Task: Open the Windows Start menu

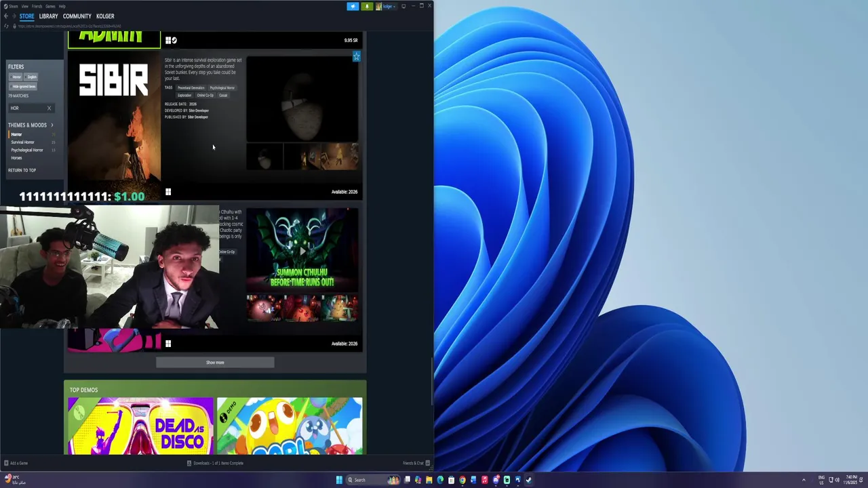Action: [339, 480]
